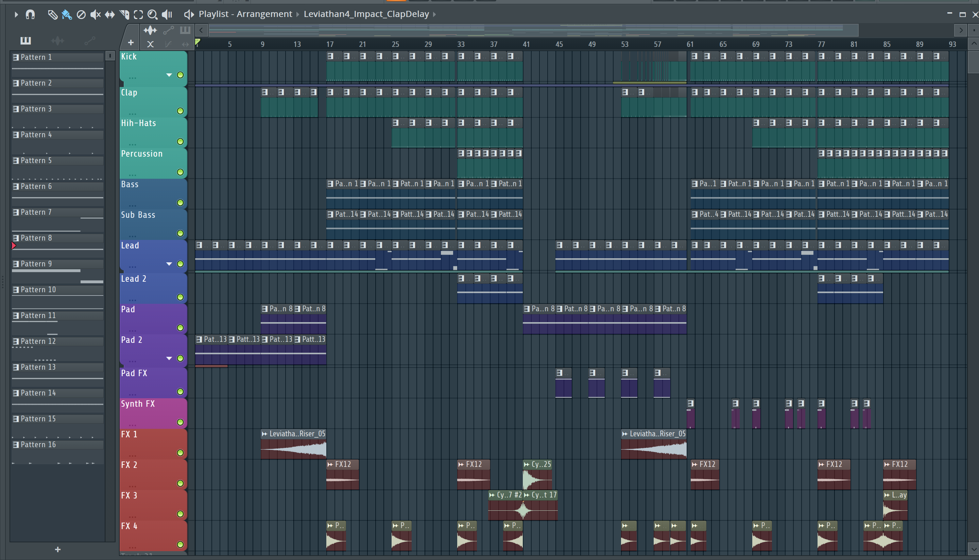Click the green playhead marker at bar 1

(197, 42)
